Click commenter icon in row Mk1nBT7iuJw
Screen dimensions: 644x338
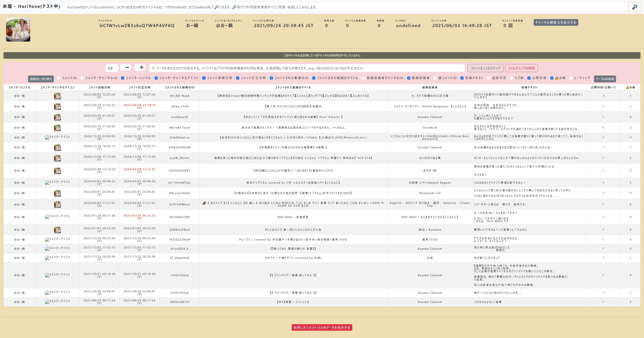pos(57,128)
